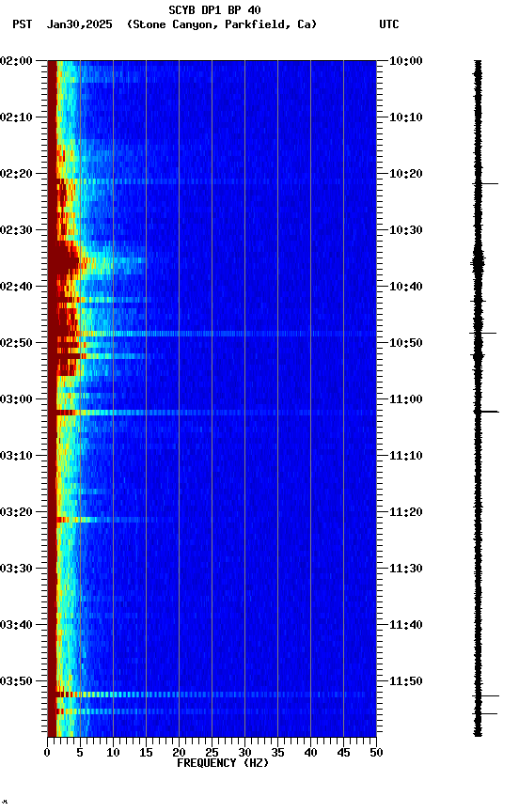This screenshot has height=812, width=519.
Task: Click the 11:00 UTC time label
Action: tap(406, 399)
